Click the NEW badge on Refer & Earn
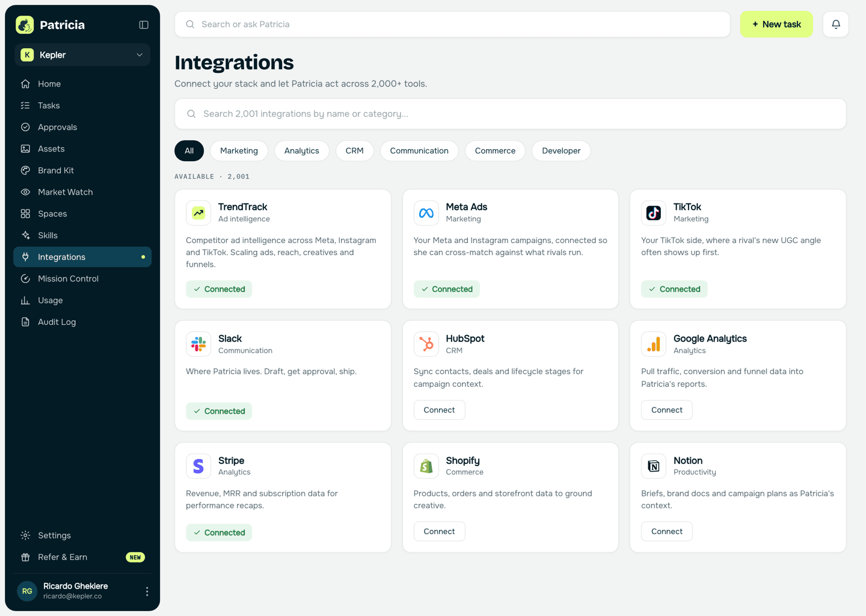 coord(135,557)
